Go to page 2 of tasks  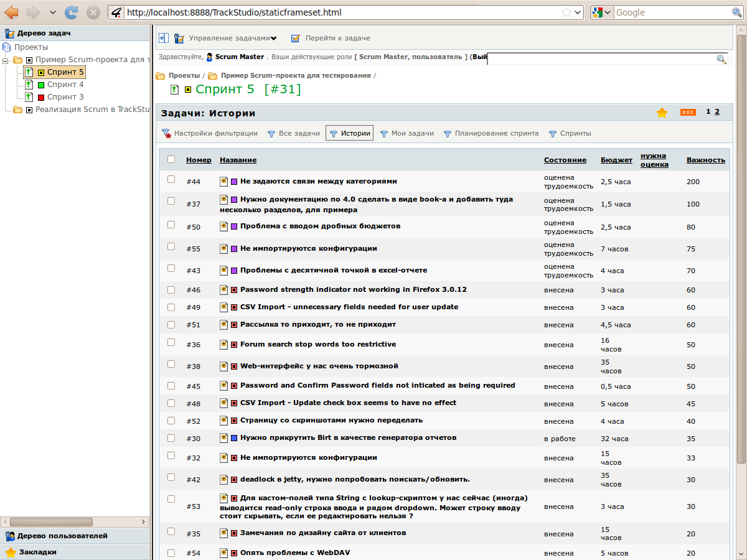click(717, 112)
